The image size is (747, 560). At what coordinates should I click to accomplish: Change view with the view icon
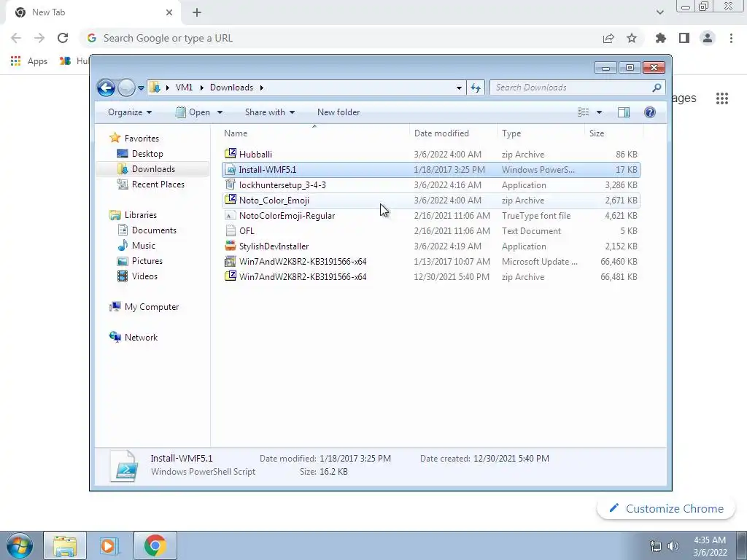click(583, 112)
